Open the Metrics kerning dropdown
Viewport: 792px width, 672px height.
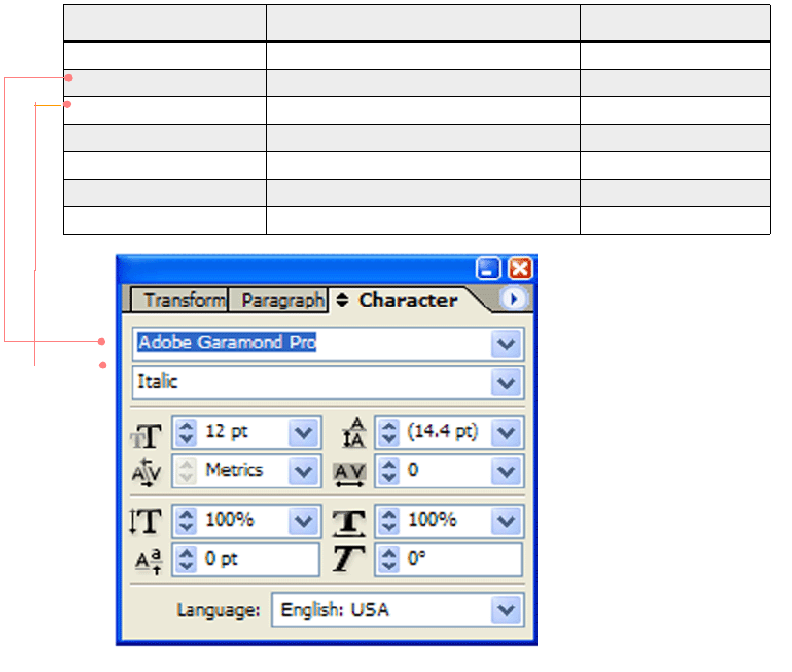pos(304,471)
